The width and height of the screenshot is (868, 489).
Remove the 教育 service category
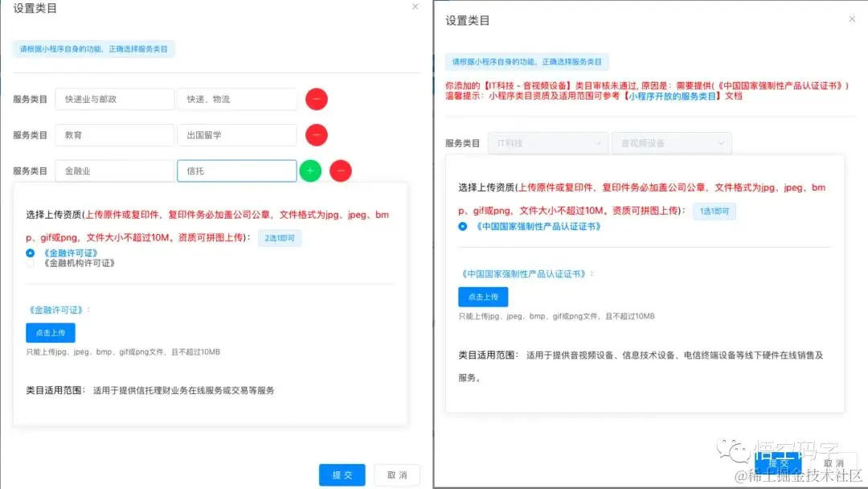[x=316, y=134]
